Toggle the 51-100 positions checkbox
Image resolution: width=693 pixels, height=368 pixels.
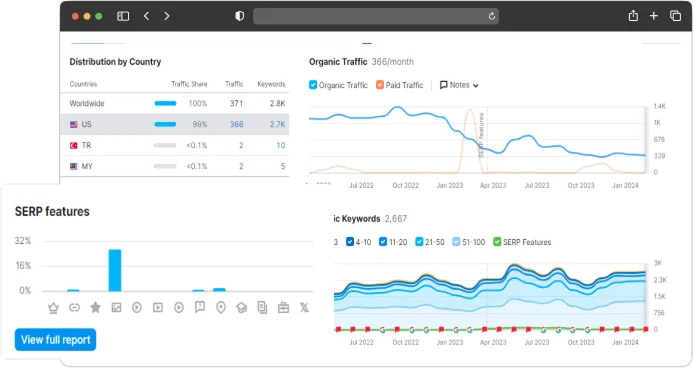456,242
